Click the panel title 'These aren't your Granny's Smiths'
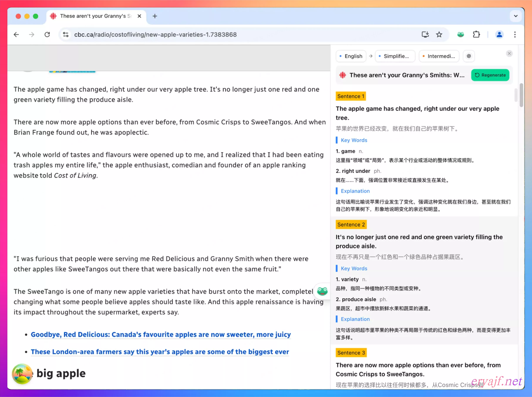 (407, 75)
